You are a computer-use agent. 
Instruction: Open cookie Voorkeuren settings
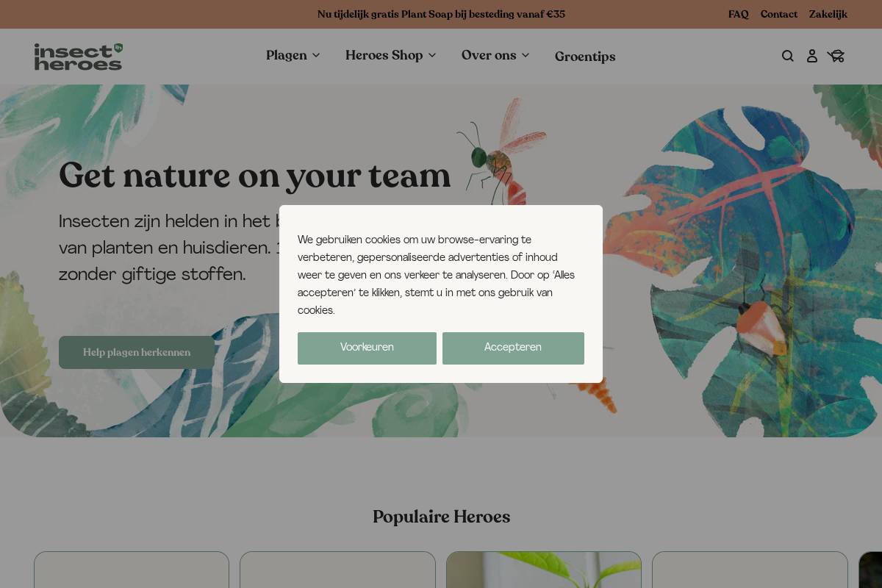pyautogui.click(x=367, y=348)
